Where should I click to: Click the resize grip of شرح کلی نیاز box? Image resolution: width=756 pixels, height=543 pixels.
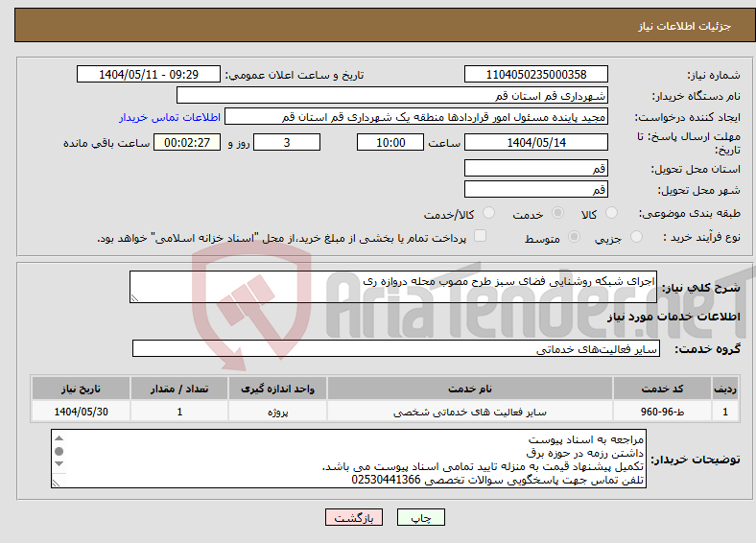(x=134, y=298)
